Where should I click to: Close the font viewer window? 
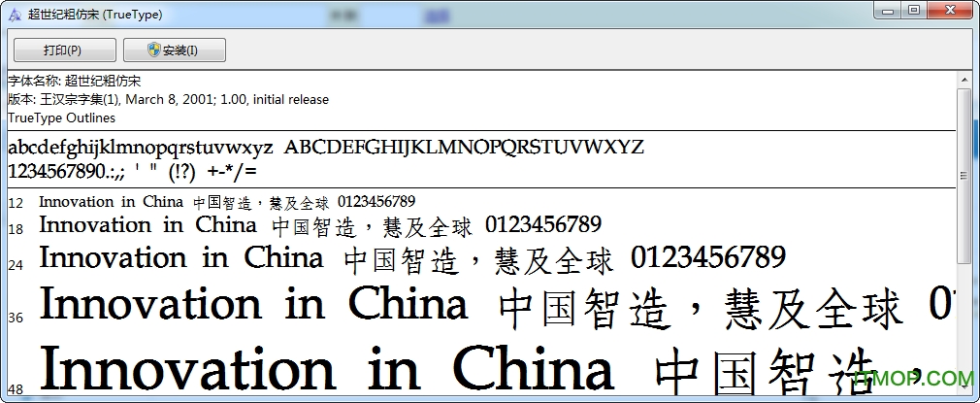click(x=950, y=10)
